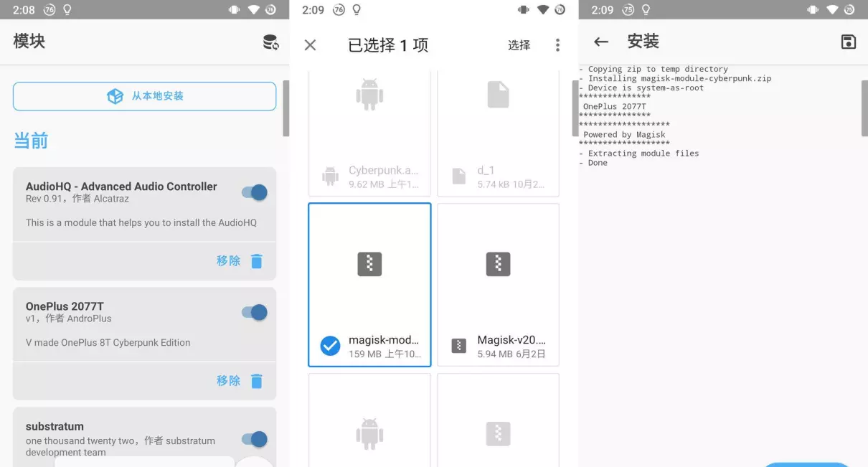Image resolution: width=868 pixels, height=467 pixels.
Task: Open the file picker overflow menu
Action: tap(557, 45)
